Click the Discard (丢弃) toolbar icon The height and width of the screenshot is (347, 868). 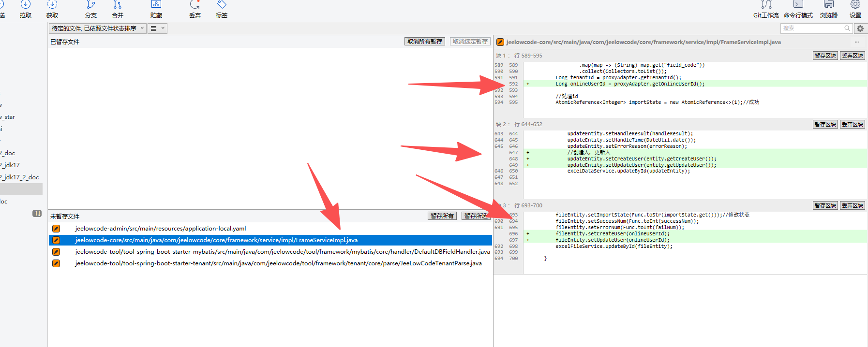195,6
